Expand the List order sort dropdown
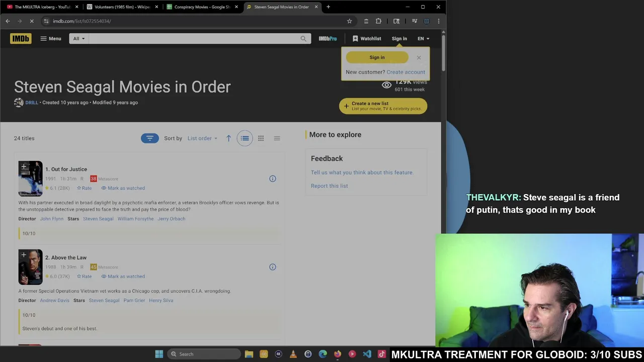This screenshot has height=362, width=644. click(202, 138)
